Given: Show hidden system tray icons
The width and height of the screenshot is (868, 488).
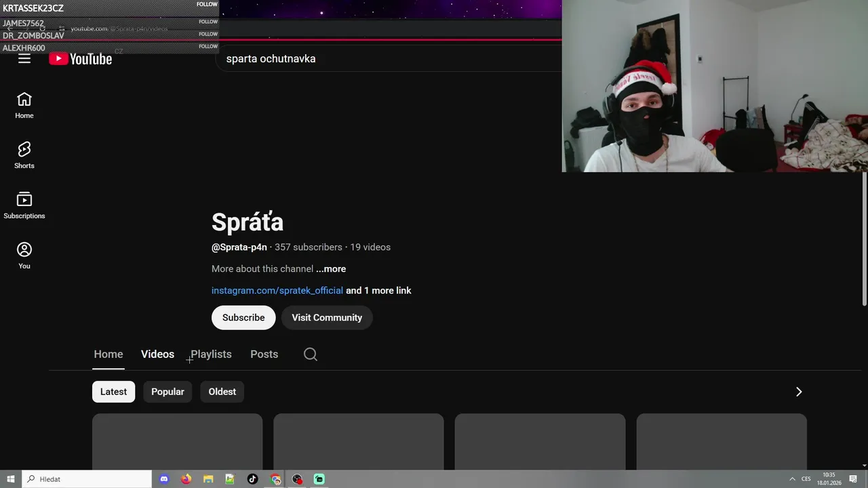Looking at the screenshot, I should pos(791,479).
